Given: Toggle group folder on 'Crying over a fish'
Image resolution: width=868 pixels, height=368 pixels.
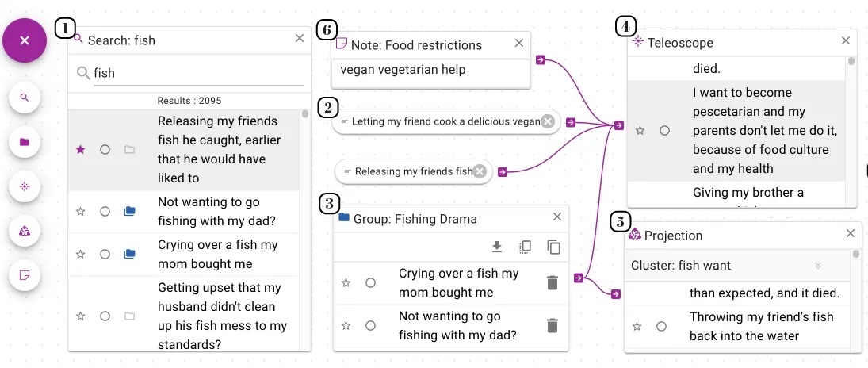Looking at the screenshot, I should pyautogui.click(x=129, y=254).
